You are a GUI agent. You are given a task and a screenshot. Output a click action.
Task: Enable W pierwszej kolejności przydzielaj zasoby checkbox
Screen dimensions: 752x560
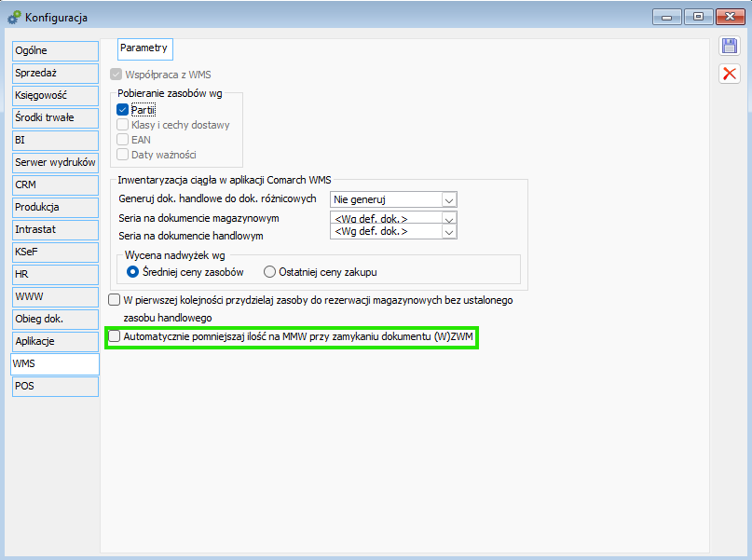pyautogui.click(x=114, y=300)
